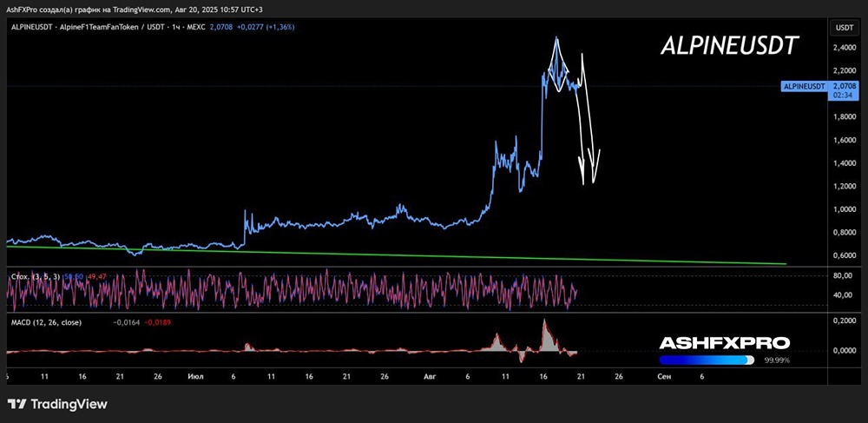Click the MACD histogram peak near Aug 16

pos(545,334)
